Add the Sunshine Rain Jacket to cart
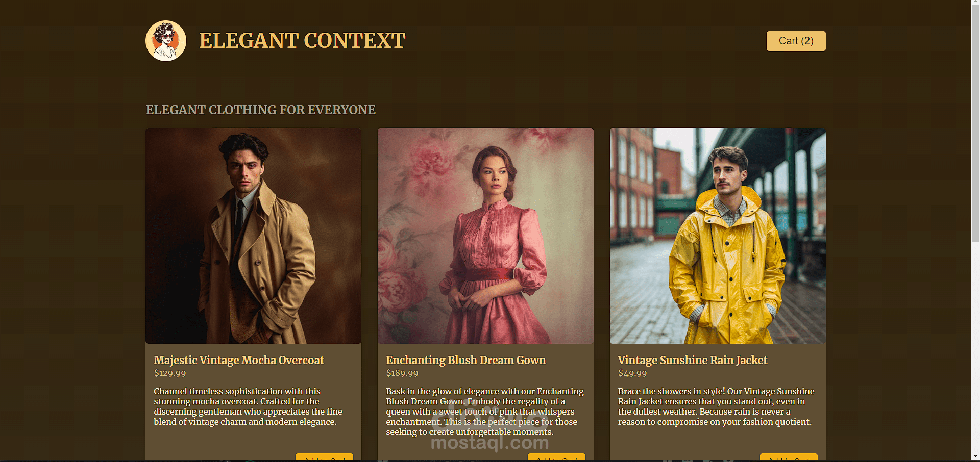This screenshot has width=980, height=462. point(789,457)
